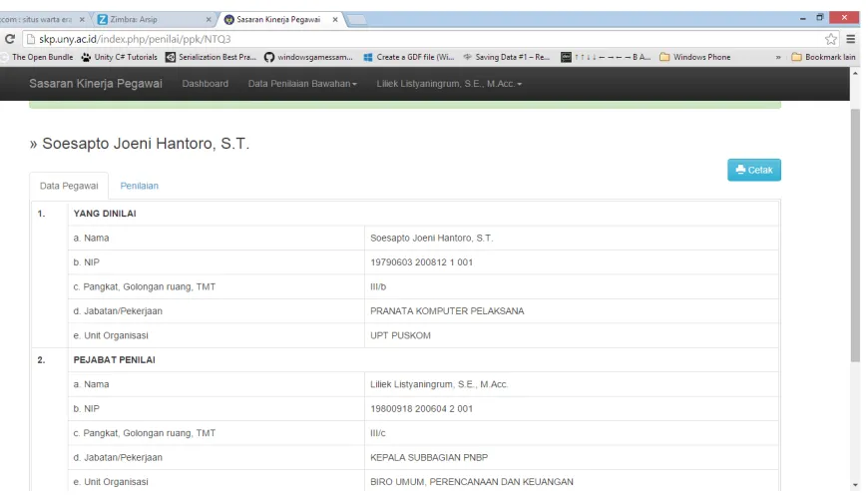Click the value PRANATA KOMPUTER PELAKSANA
The image size is (868, 497).
(447, 311)
